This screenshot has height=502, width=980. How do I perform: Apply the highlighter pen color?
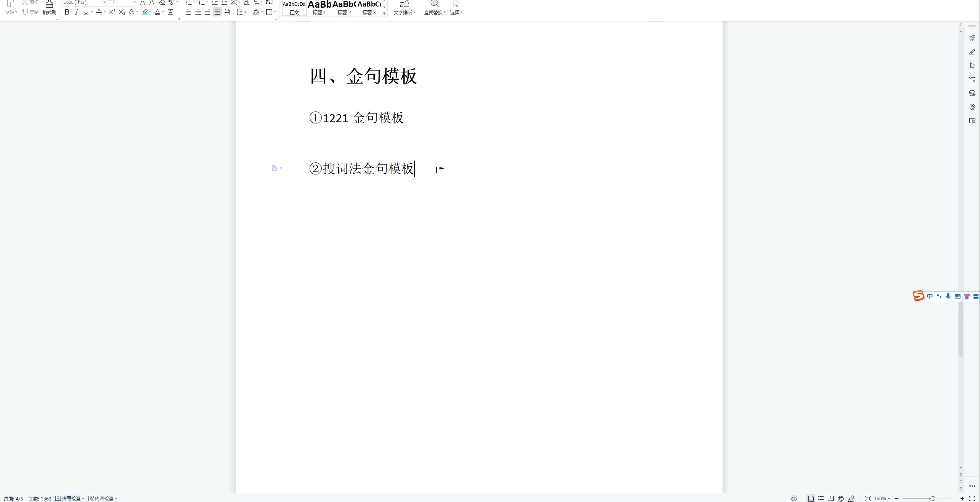coord(144,12)
